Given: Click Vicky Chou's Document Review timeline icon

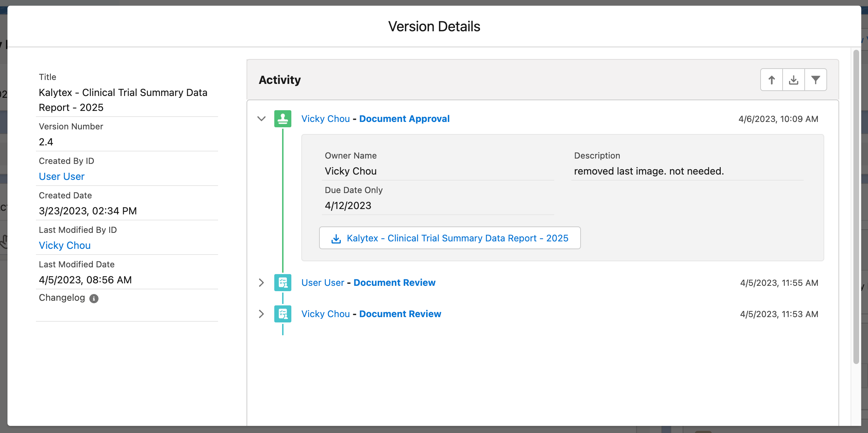Looking at the screenshot, I should (283, 314).
